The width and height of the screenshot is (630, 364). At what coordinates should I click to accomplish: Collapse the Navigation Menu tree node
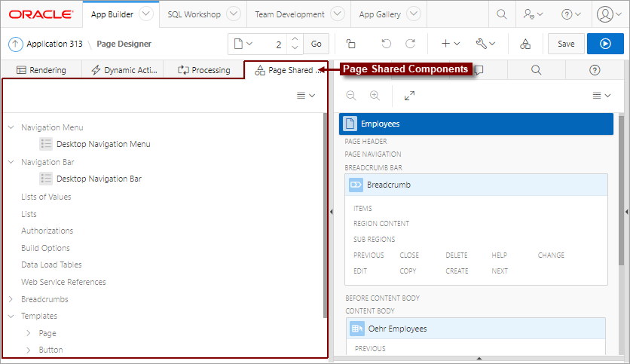(x=11, y=127)
